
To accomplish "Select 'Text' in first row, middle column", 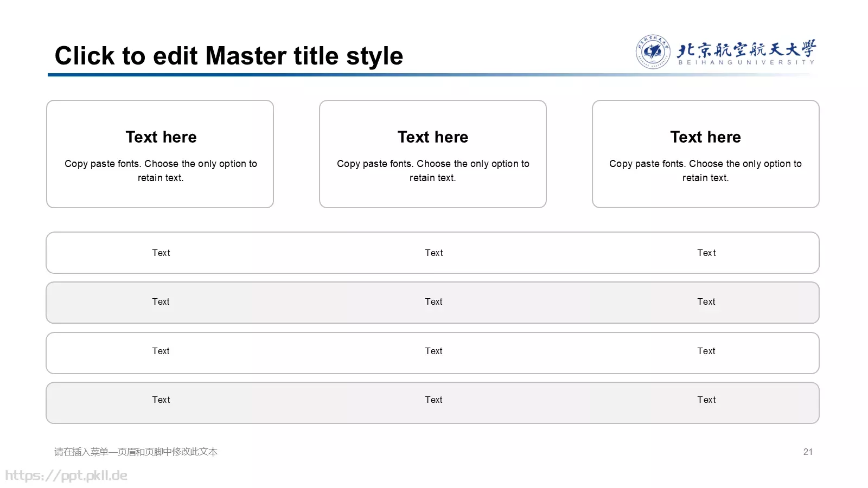I will coord(434,253).
